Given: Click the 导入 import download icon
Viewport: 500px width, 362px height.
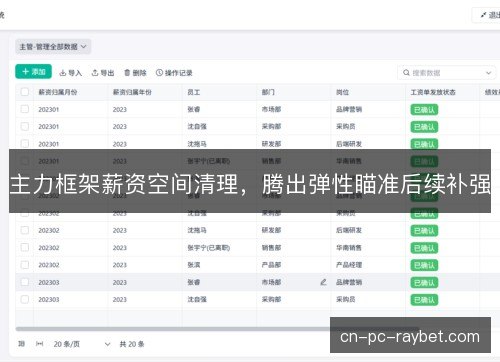Looking at the screenshot, I should click(62, 73).
